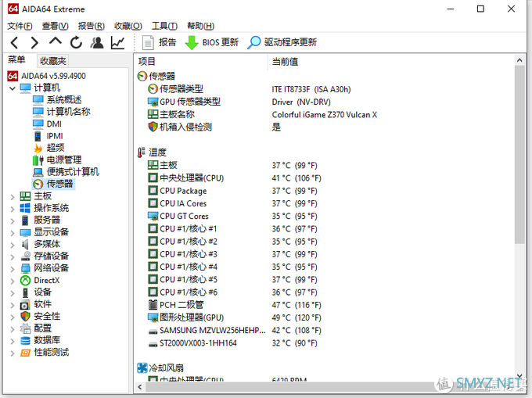Collapse the 计算机 tree node

[13, 88]
